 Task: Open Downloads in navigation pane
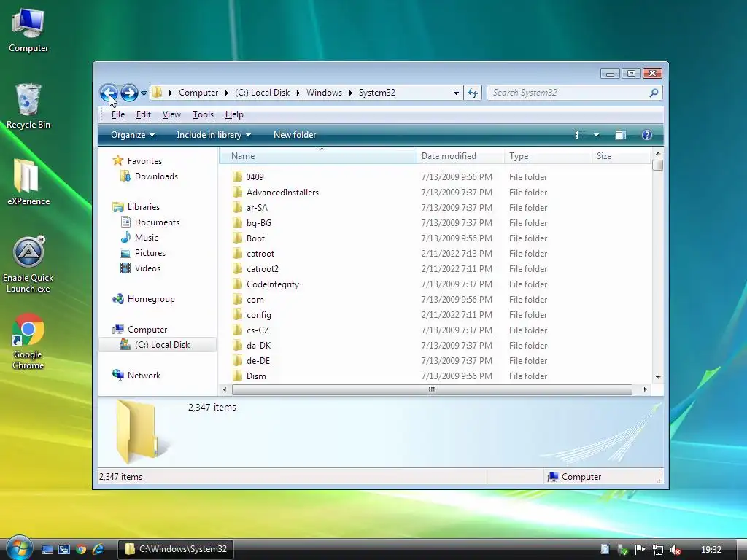[156, 176]
